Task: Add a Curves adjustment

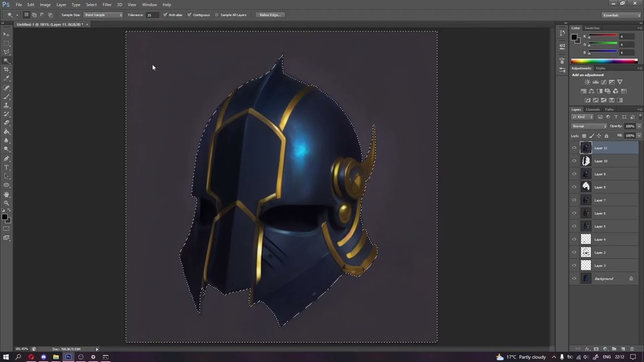Action: click(x=604, y=82)
